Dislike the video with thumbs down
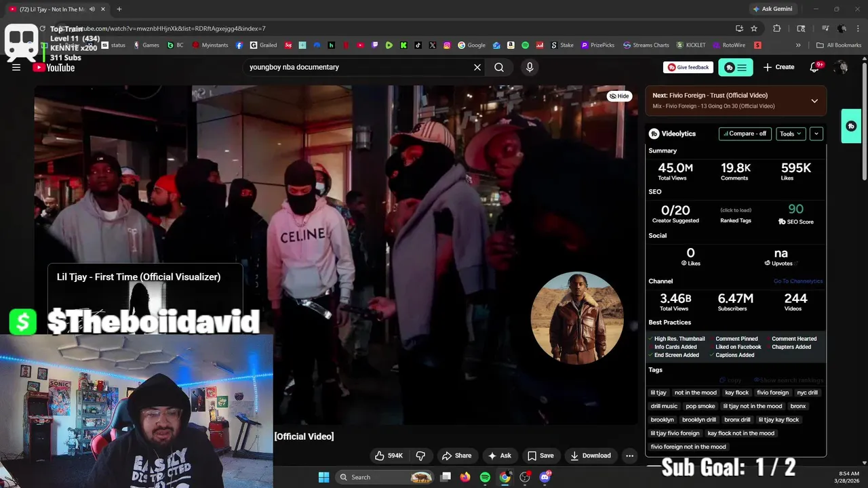868x488 pixels. [x=420, y=455]
